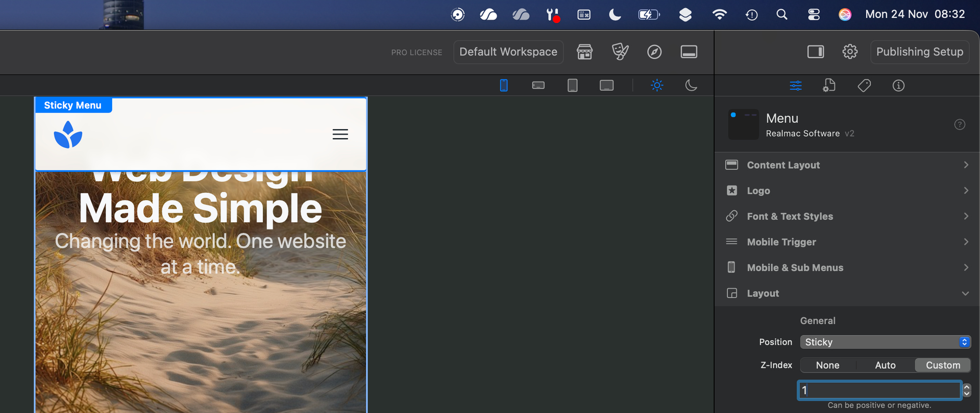Open the Default Workspace selector

(508, 52)
